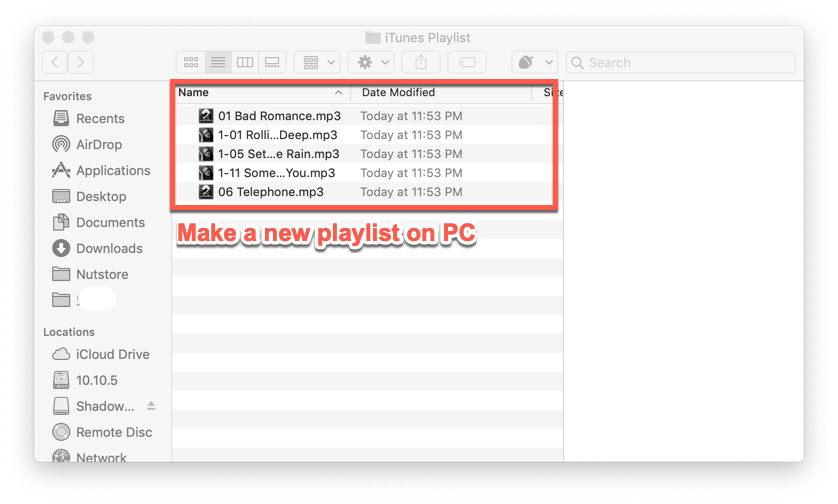Switch to icon view
This screenshot has height=504, width=838.
tap(191, 63)
